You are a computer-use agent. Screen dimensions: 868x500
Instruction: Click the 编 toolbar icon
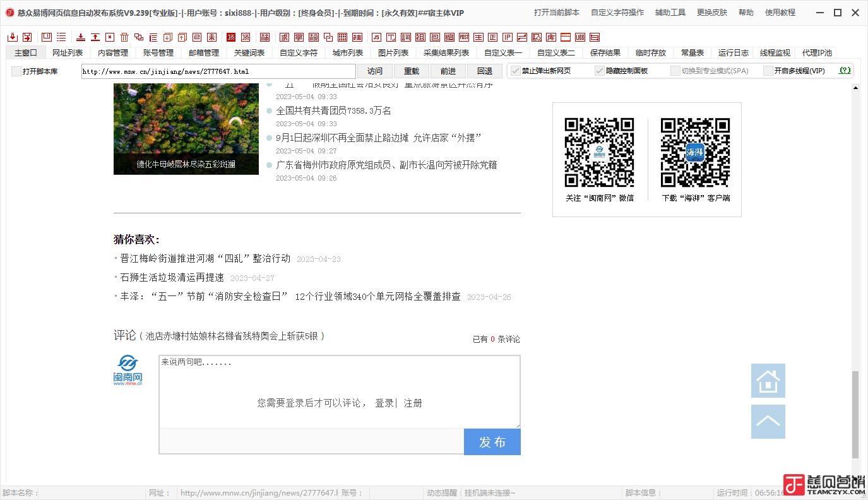(x=449, y=37)
